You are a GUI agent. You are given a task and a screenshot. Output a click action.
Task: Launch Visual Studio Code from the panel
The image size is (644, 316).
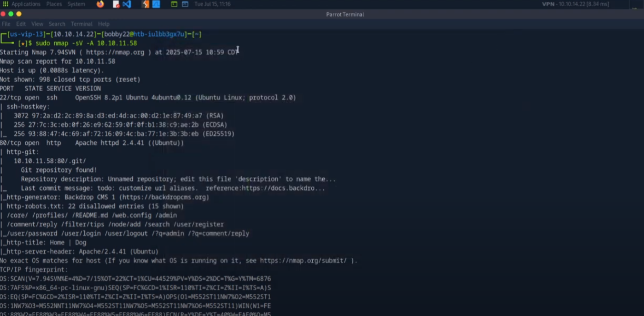pos(127,4)
